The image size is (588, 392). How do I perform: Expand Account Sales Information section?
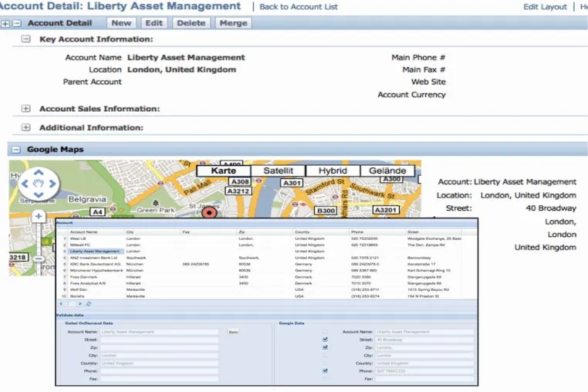click(26, 108)
